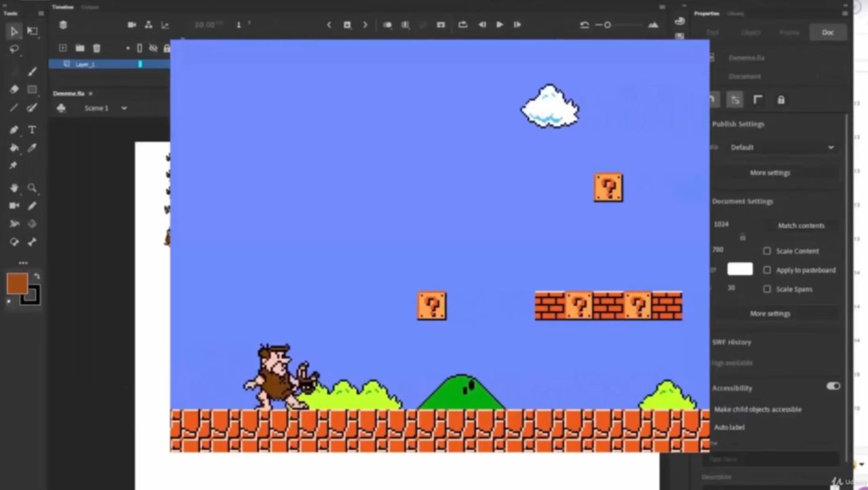Screen dimensions: 868x490
Task: Select the Text tool
Action: coord(32,130)
